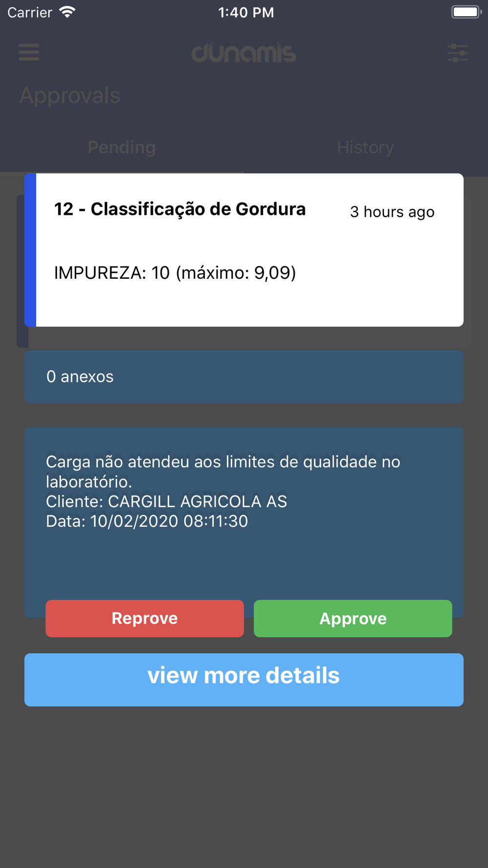Tap the 1:40 PM clock in status bar
Image resolution: width=488 pixels, height=868 pixels.
[x=246, y=12]
